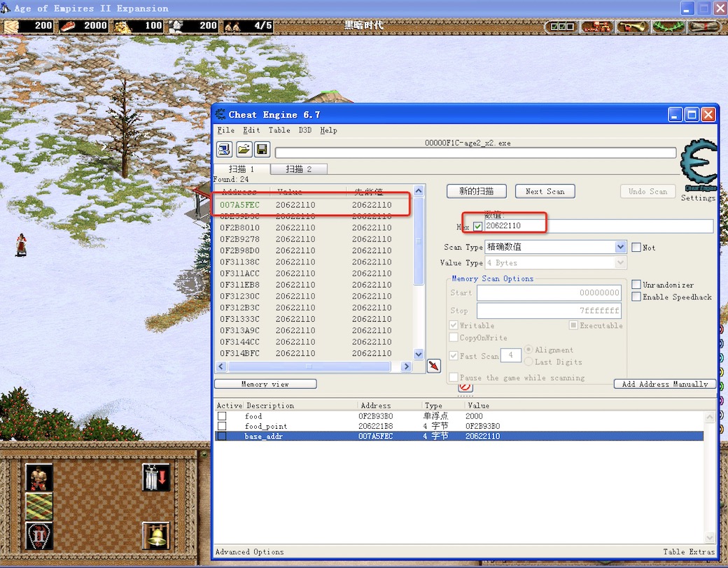Open the File menu
The height and width of the screenshot is (568, 728).
coord(225,130)
